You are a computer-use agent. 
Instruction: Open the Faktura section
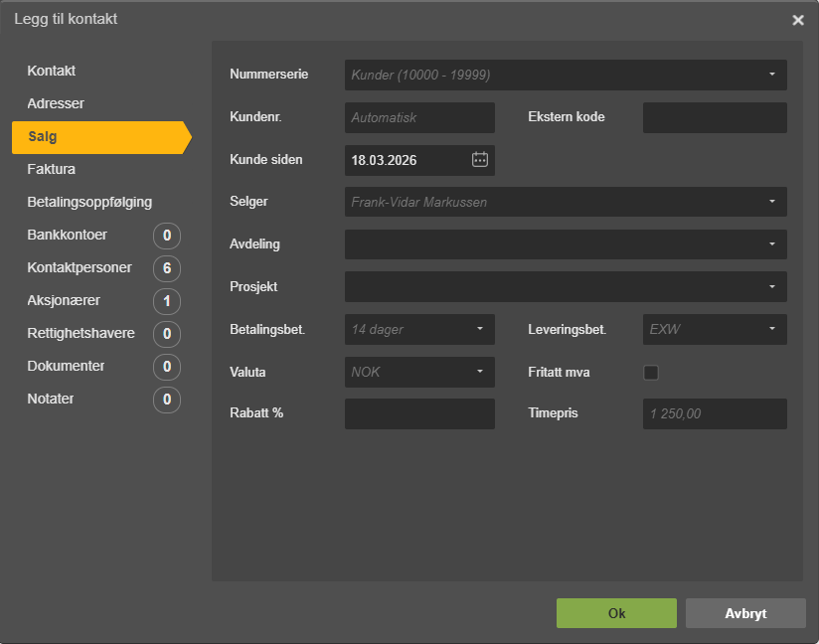tap(52, 169)
